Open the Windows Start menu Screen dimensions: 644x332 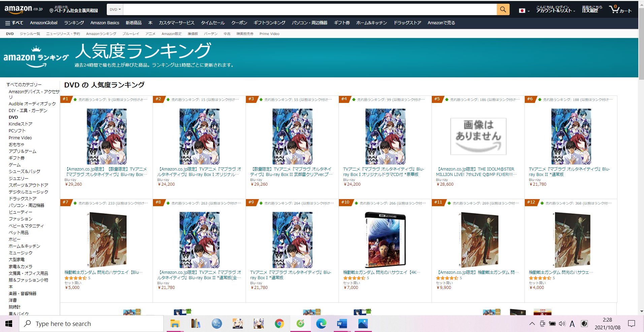9,324
